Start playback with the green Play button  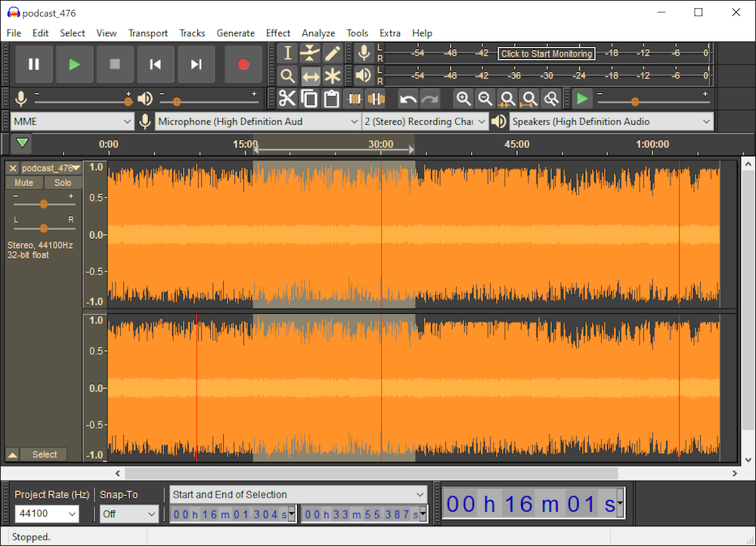74,64
